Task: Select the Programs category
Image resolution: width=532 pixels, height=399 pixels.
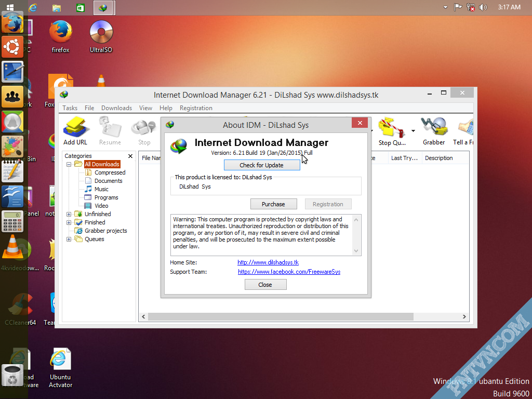Action: point(106,197)
